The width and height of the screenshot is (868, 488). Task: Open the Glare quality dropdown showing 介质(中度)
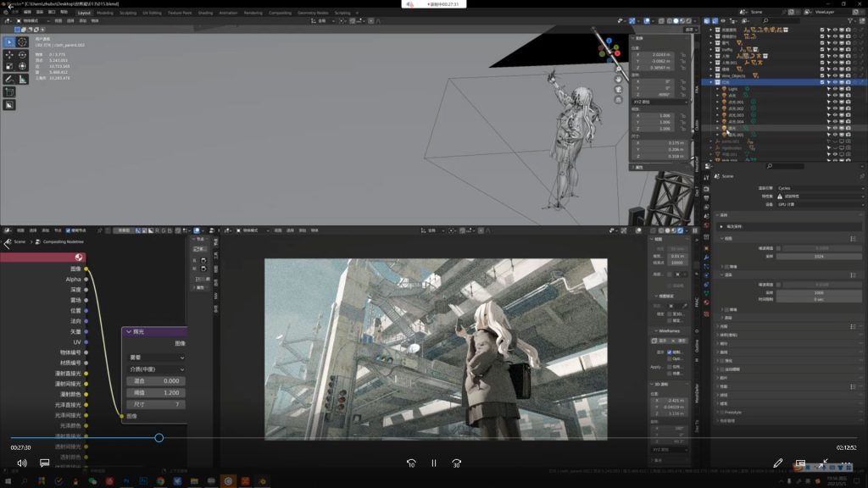pos(155,369)
